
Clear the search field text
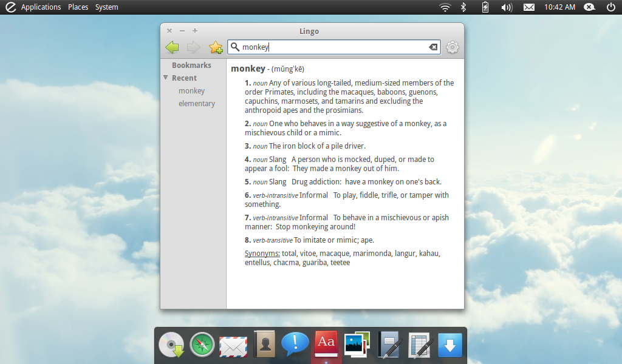tap(433, 47)
